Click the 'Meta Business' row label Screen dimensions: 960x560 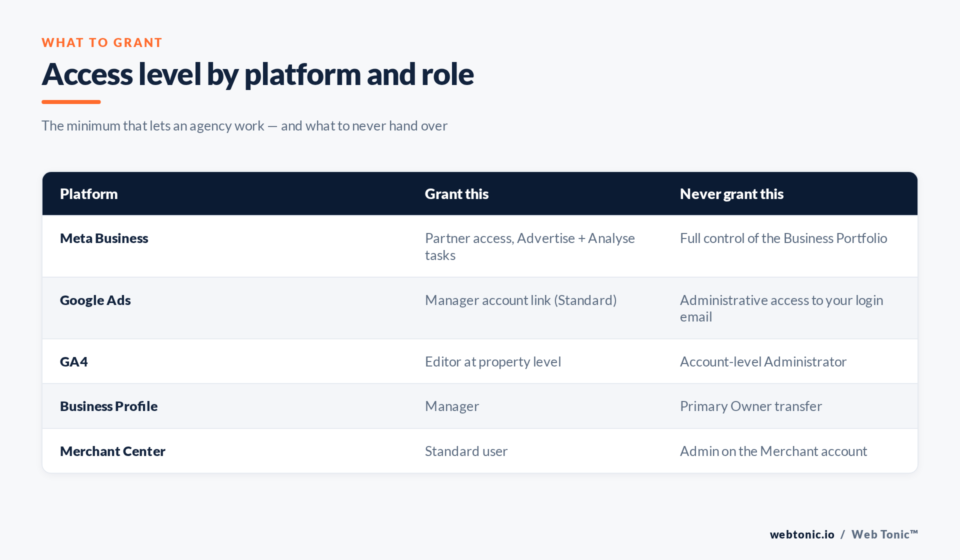[104, 238]
